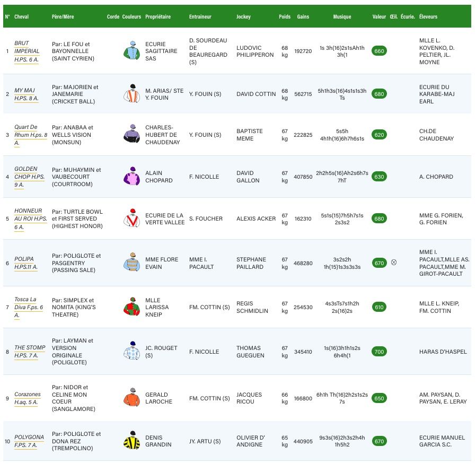This screenshot has height=464, width=476.
Task: Click the Cheval column header
Action: (x=22, y=16)
